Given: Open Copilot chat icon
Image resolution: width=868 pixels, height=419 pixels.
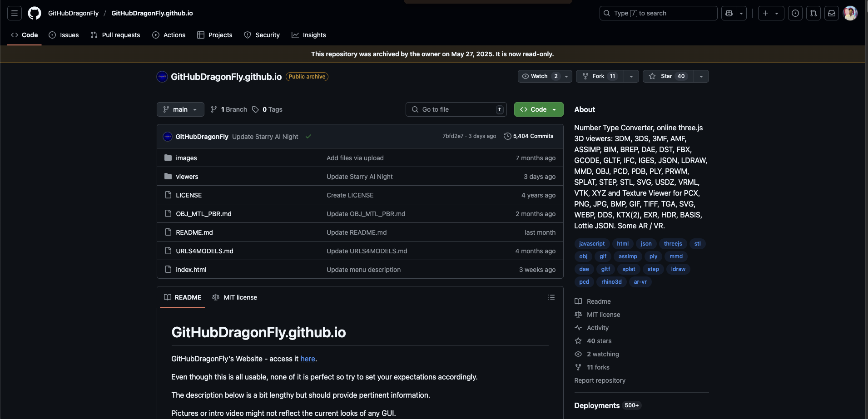Looking at the screenshot, I should 729,13.
